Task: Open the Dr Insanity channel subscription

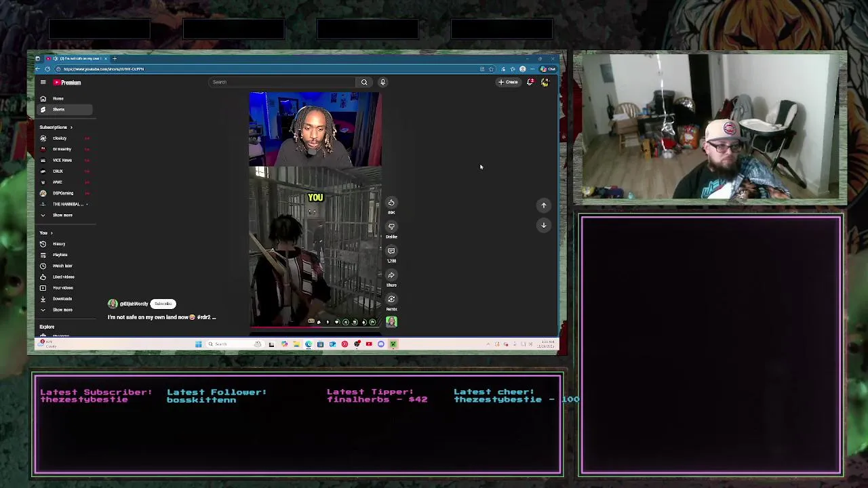Action: pos(65,149)
